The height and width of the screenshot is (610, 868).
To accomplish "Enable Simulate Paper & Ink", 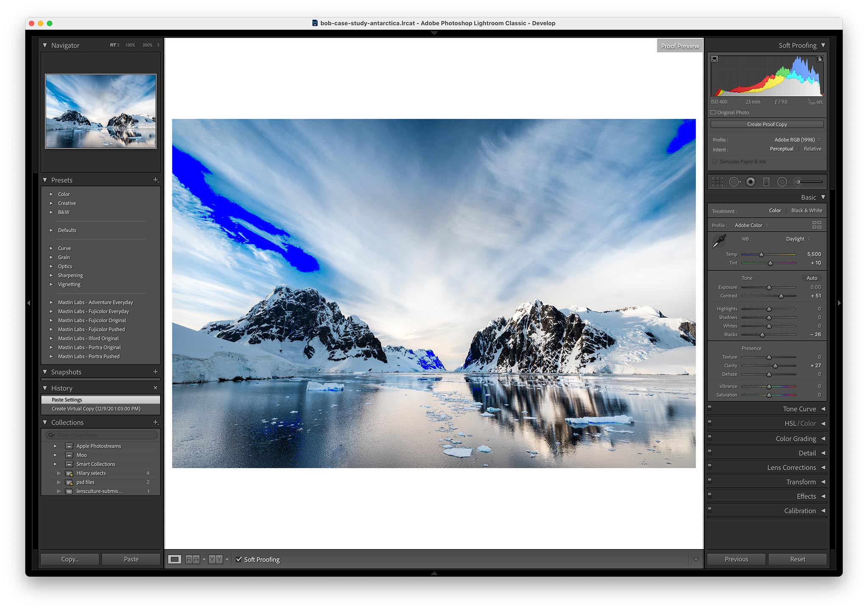I will (x=715, y=161).
